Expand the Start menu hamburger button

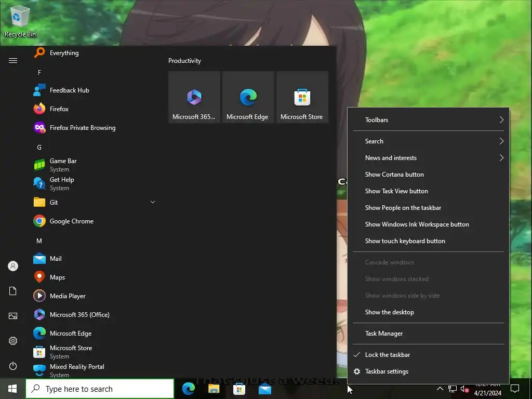(x=13, y=60)
